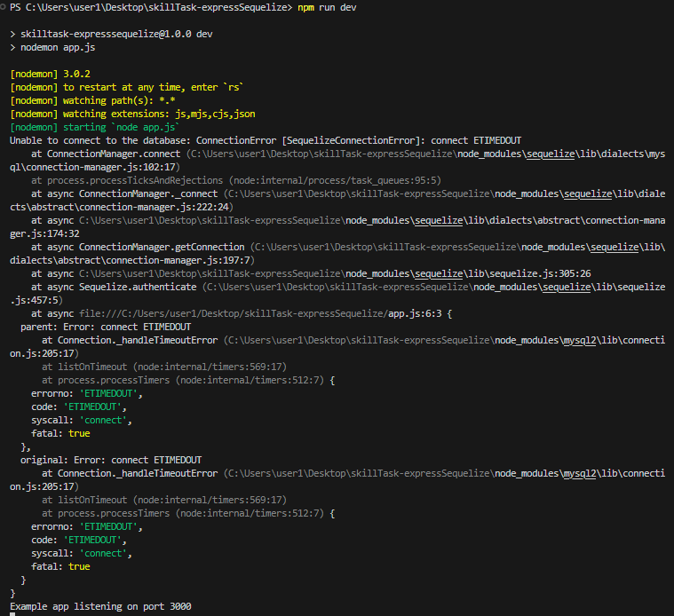Click 'fatal: true' under the original error
The width and height of the screenshot is (674, 616).
pyautogui.click(x=60, y=566)
